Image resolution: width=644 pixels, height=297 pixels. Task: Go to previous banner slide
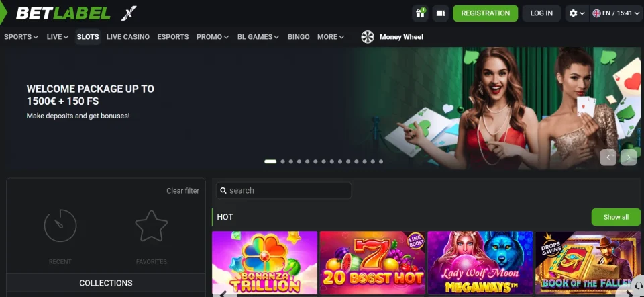pos(608,157)
